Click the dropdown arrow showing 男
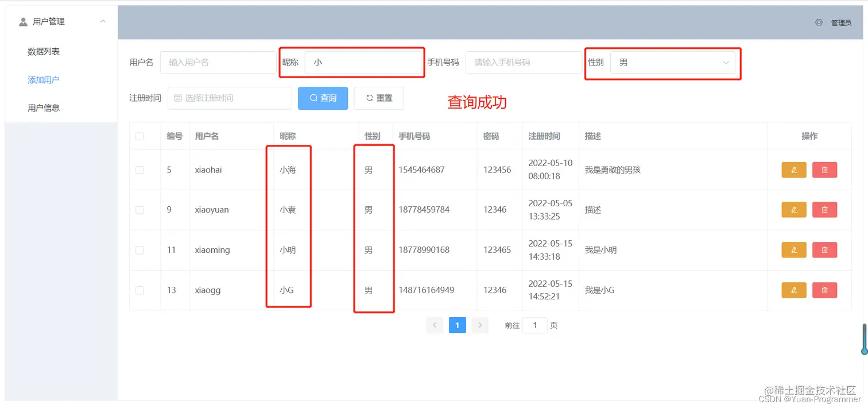 pos(726,63)
